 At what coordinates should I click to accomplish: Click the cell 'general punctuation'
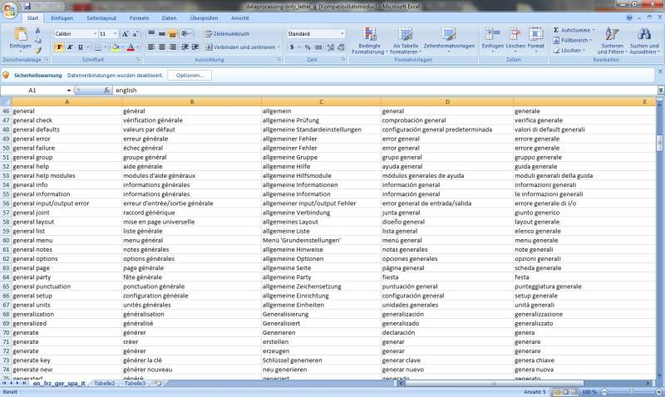[67, 286]
